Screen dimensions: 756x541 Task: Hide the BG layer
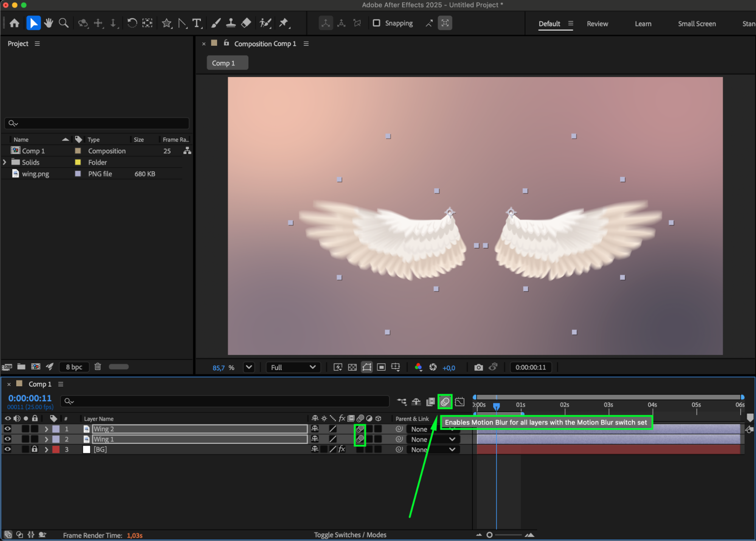(8, 449)
